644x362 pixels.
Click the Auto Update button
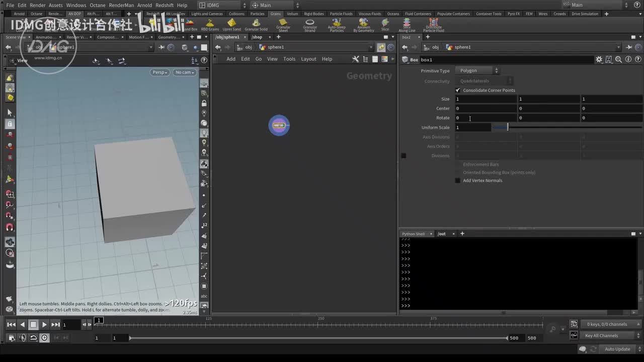(617, 349)
